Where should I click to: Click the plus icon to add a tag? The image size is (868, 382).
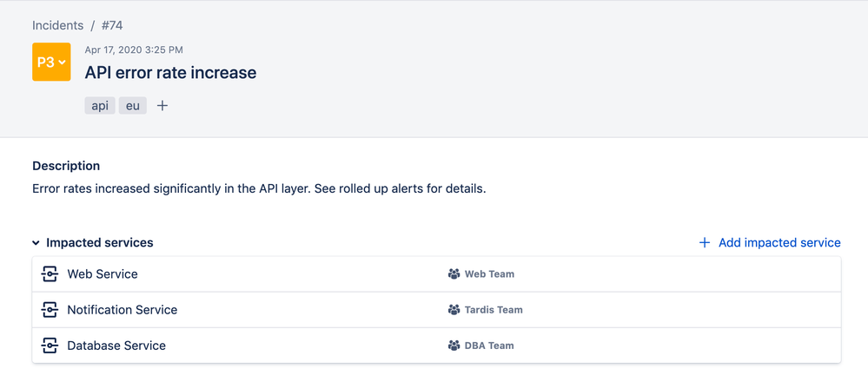tap(162, 106)
